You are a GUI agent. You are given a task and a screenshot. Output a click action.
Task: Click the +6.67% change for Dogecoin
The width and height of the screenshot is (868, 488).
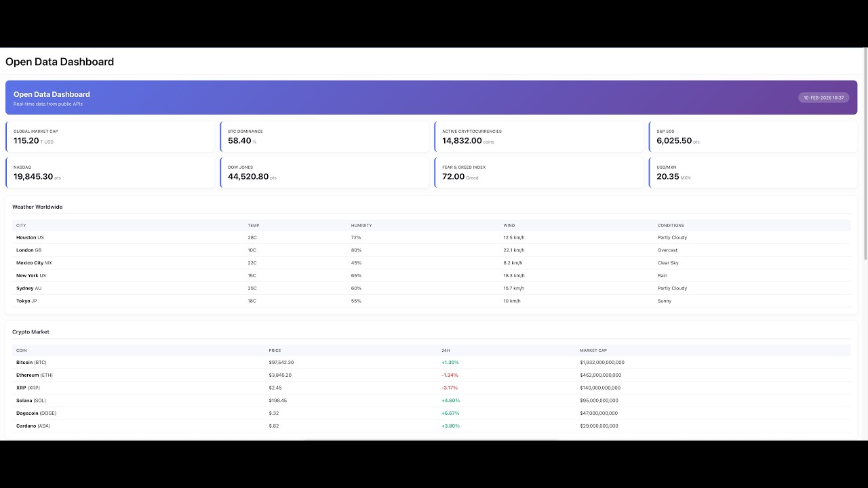pos(450,413)
